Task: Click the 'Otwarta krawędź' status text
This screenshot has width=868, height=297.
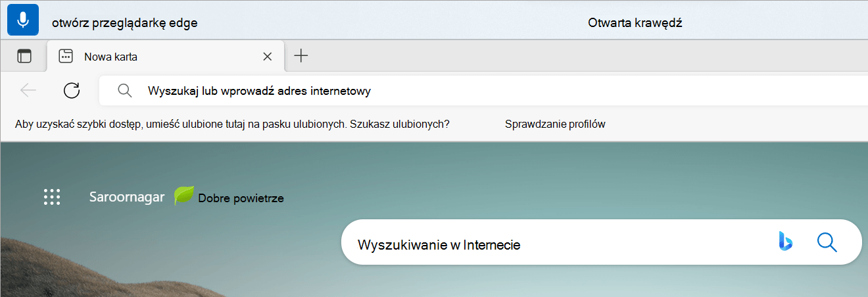Action: [635, 23]
